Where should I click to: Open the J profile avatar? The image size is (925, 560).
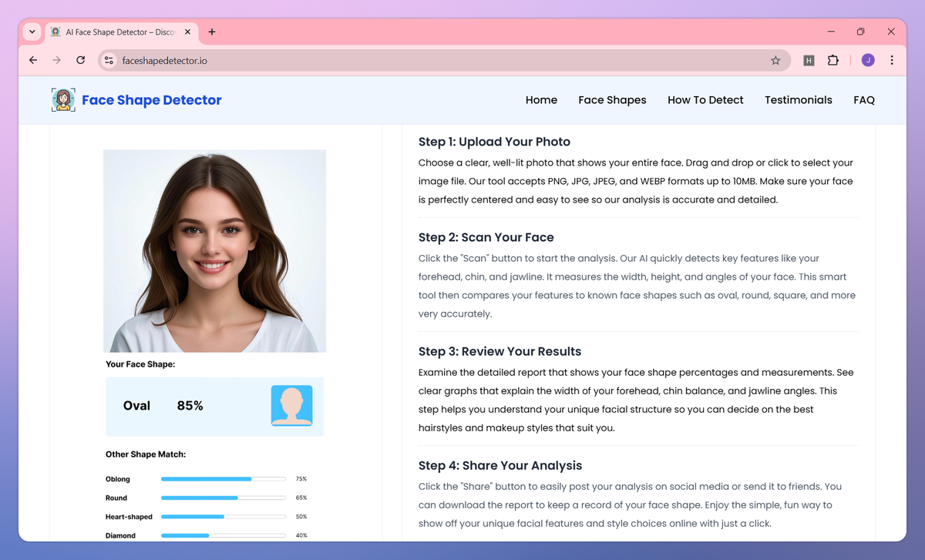(866, 59)
